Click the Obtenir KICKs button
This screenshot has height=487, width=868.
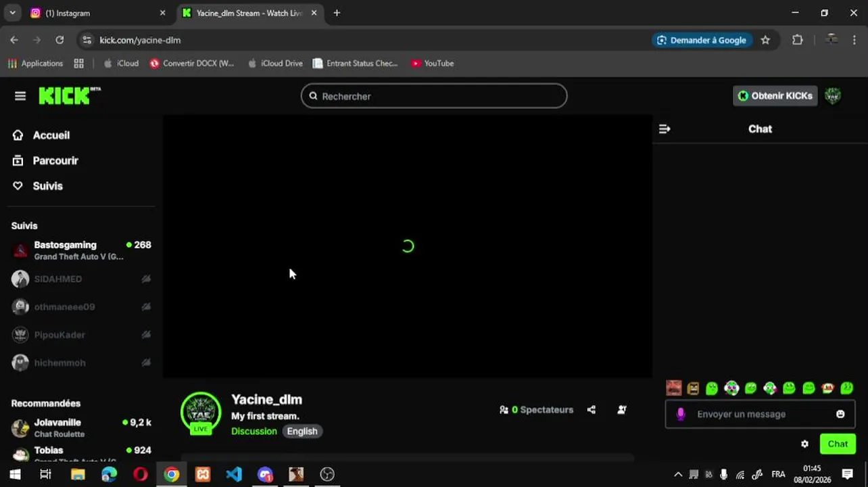pos(775,96)
